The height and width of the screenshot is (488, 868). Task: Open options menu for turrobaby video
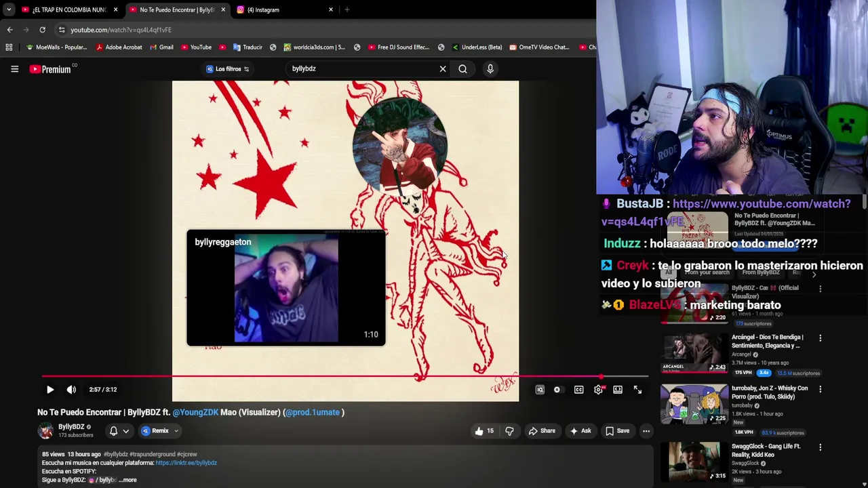[x=820, y=389]
